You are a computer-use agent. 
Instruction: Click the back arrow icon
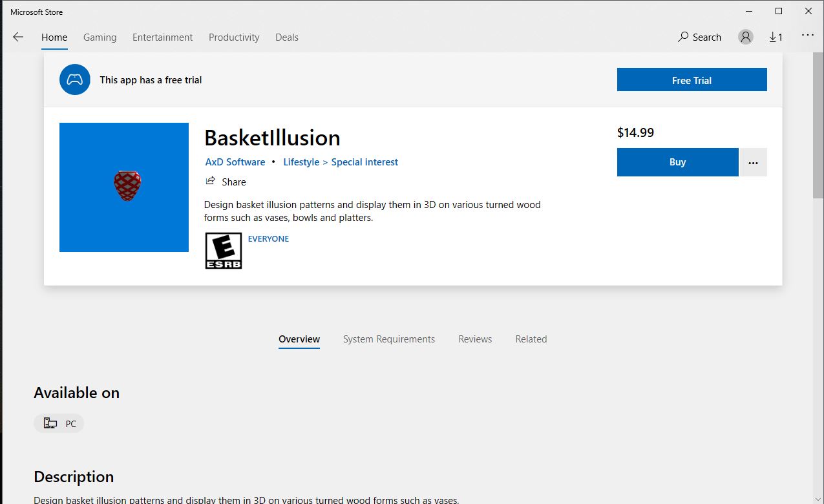point(18,37)
